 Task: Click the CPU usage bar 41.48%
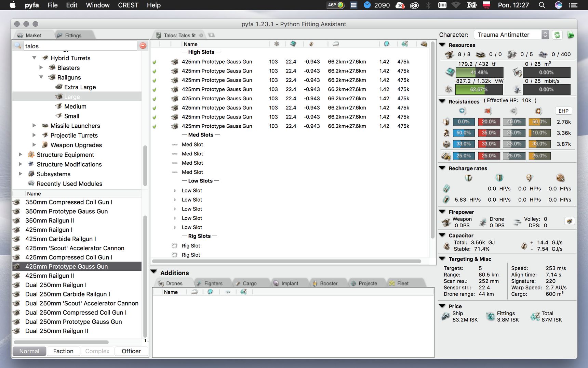pyautogui.click(x=479, y=72)
